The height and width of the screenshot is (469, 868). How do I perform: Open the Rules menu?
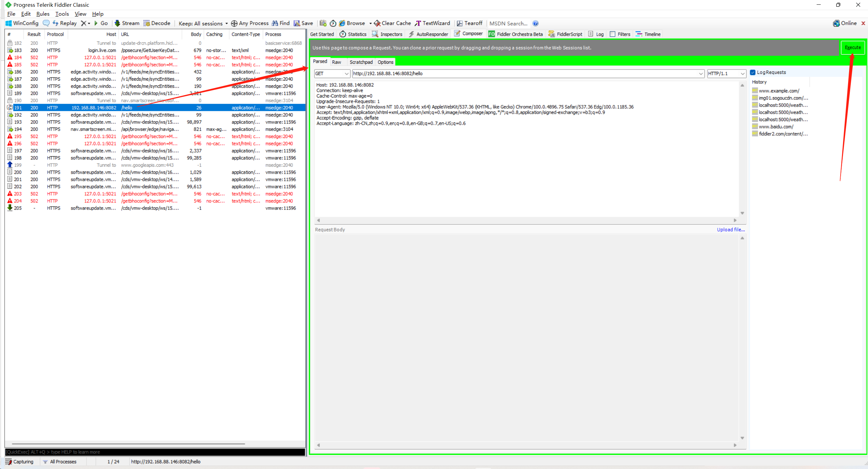(x=43, y=14)
